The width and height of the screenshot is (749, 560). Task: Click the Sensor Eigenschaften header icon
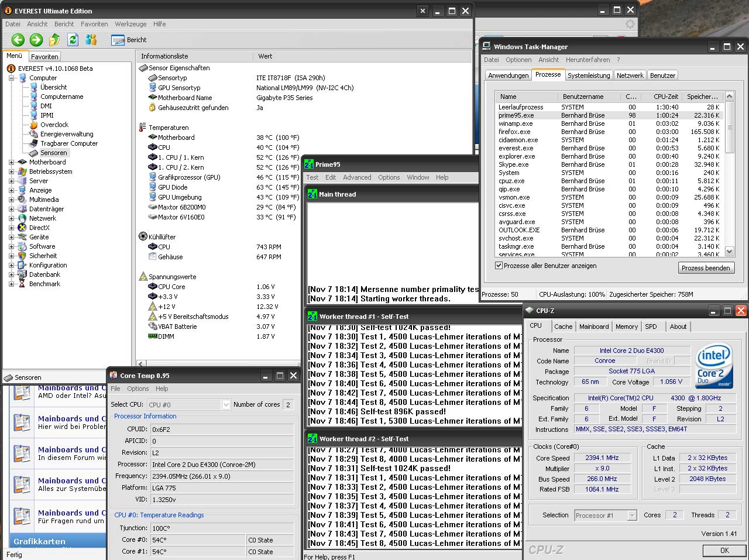pyautogui.click(x=143, y=68)
